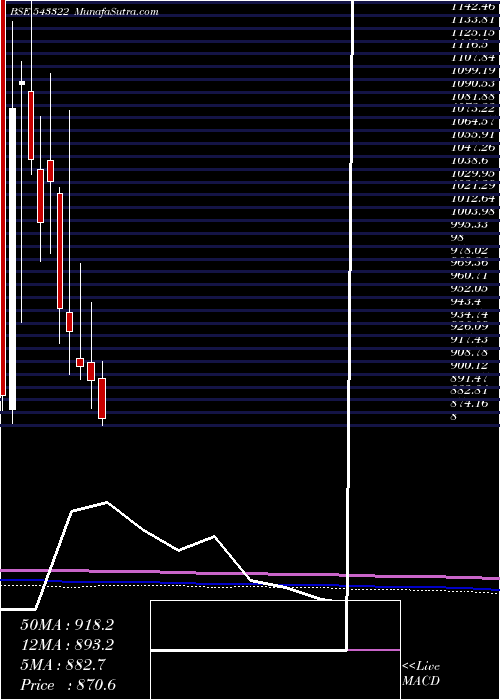Click the 50MA : 918.2 readout

coord(67,625)
